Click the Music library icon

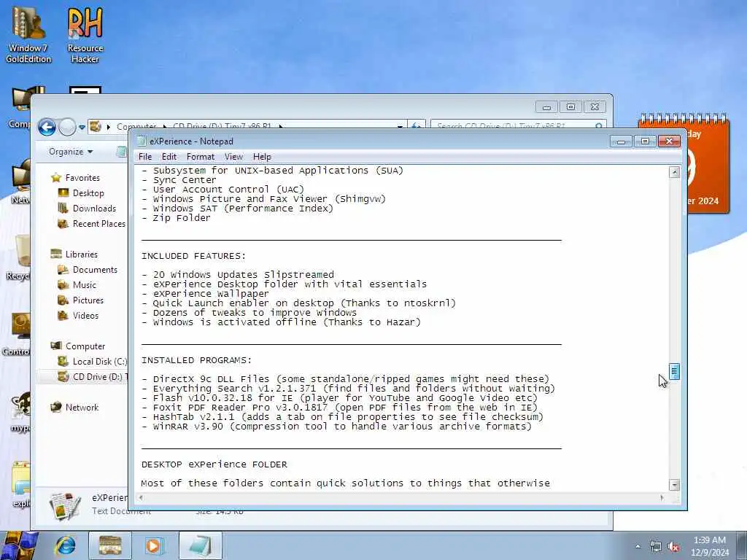[63, 285]
